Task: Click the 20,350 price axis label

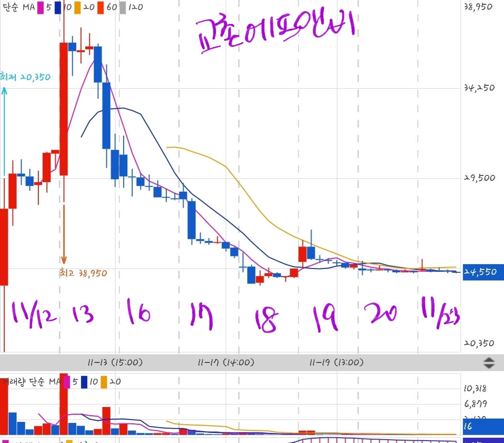Action: [x=479, y=343]
